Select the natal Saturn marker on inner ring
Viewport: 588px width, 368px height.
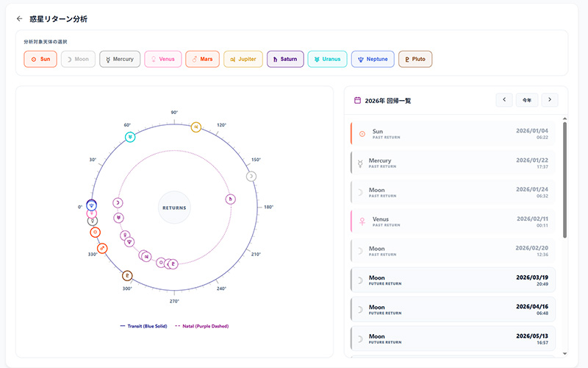[231, 199]
